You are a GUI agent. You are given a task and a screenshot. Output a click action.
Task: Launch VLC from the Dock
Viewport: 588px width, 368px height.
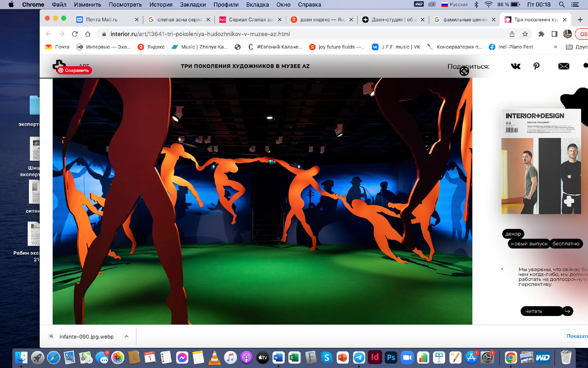pos(213,357)
